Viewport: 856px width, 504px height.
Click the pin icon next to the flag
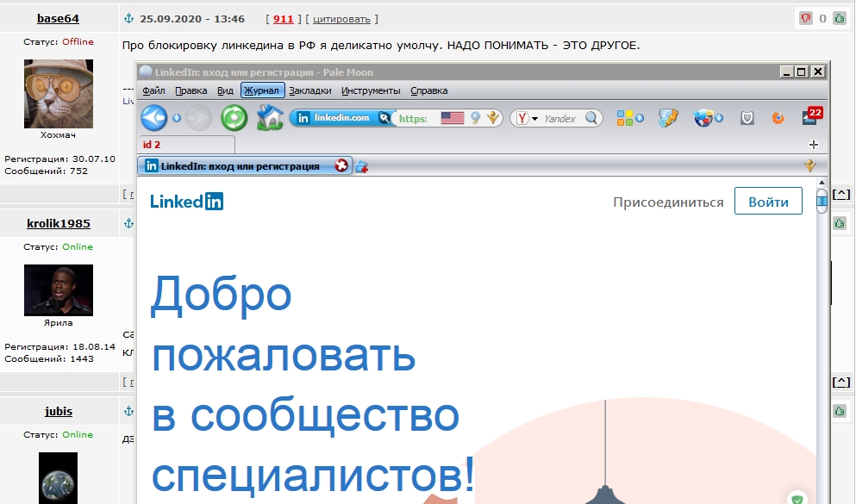point(476,118)
